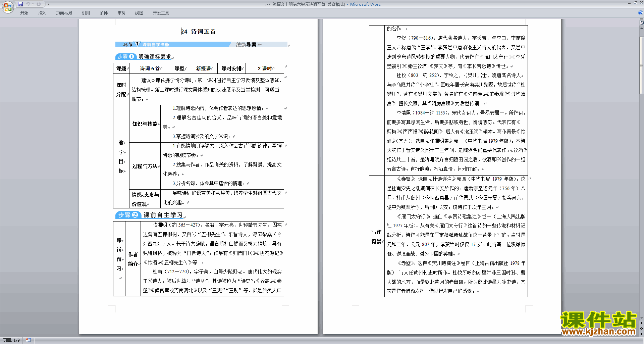Screen dimensions: 644x344
Task: Click the 课型 table cell
Action: click(180, 68)
